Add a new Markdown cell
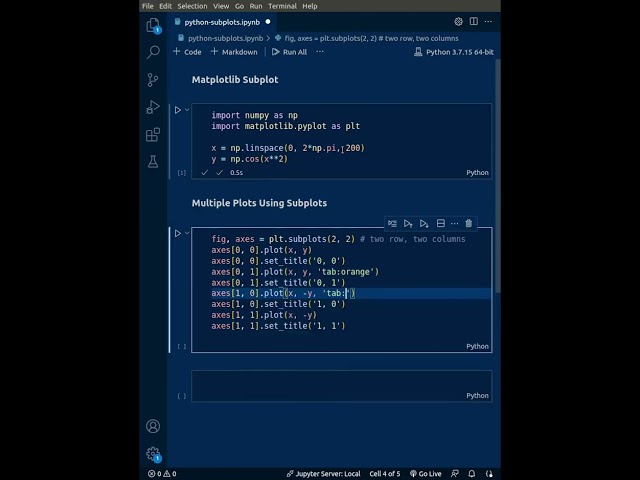Viewport: 640px width, 480px height. [234, 52]
